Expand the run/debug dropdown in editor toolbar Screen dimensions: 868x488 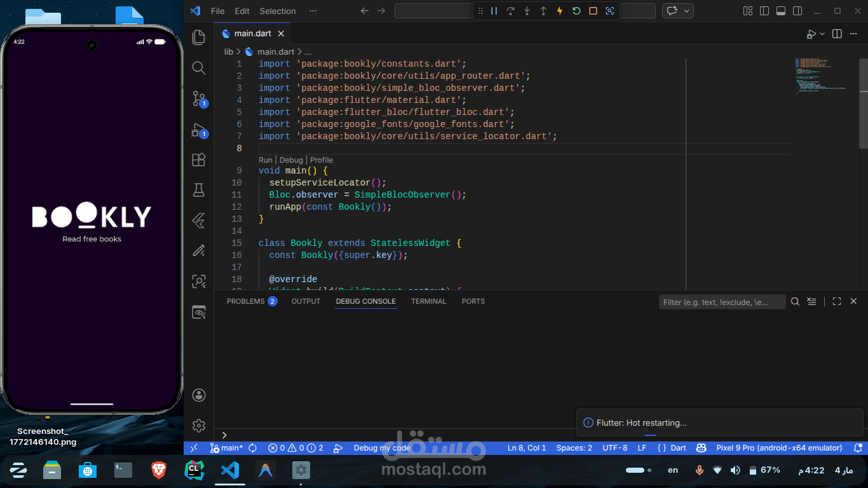click(x=822, y=34)
